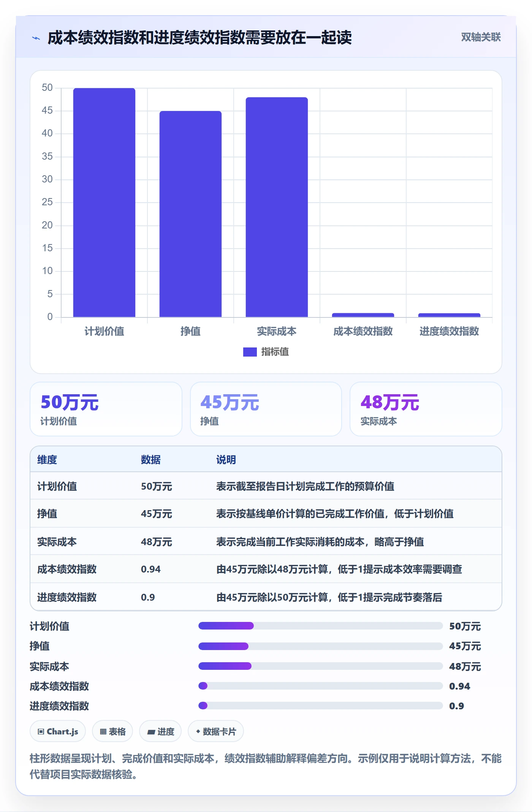Click table cell 48万元 in 数据 column
The height and width of the screenshot is (812, 532).
point(157,542)
